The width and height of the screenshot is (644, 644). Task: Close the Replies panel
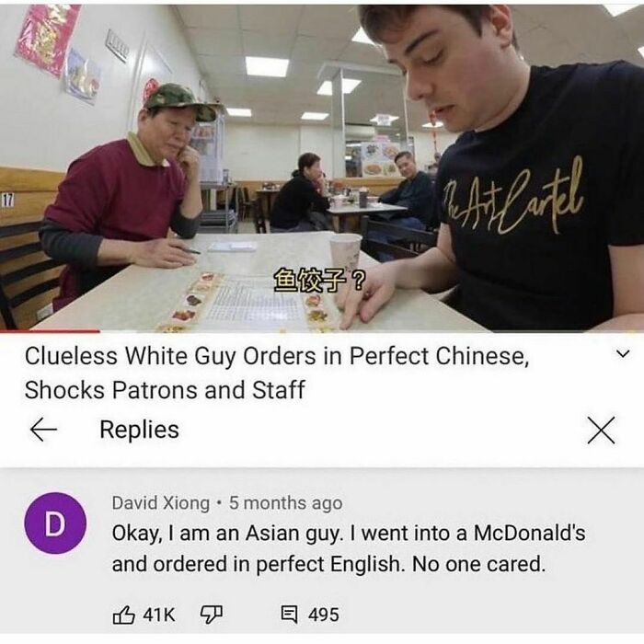pos(601,430)
